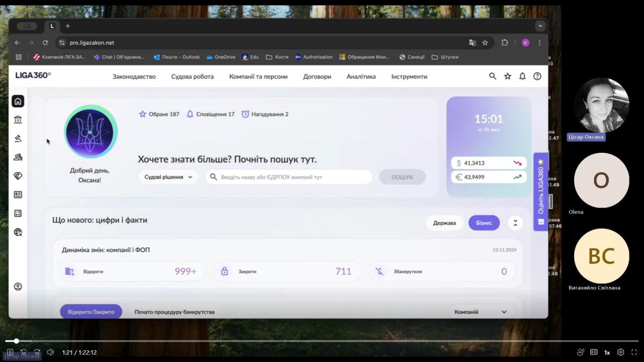Select the Держава toggle
Image resolution: width=644 pixels, height=362 pixels.
click(444, 223)
